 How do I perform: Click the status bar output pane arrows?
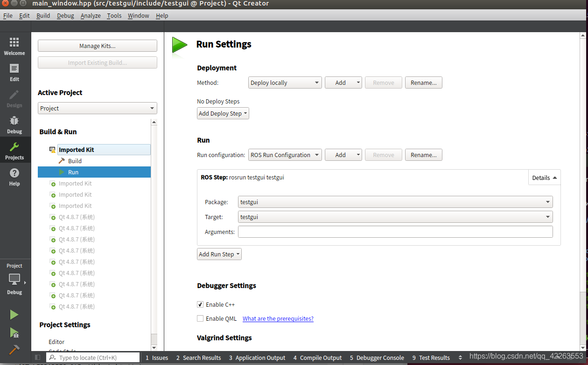click(461, 358)
